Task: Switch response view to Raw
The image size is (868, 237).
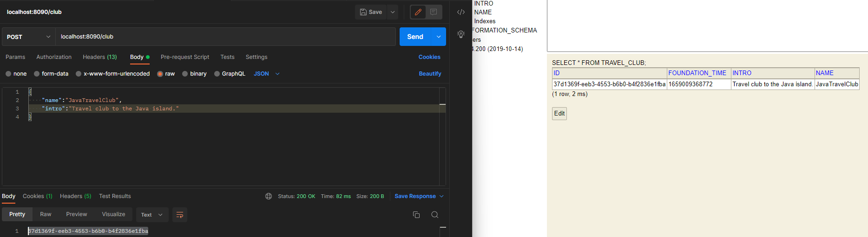Action: click(46, 214)
